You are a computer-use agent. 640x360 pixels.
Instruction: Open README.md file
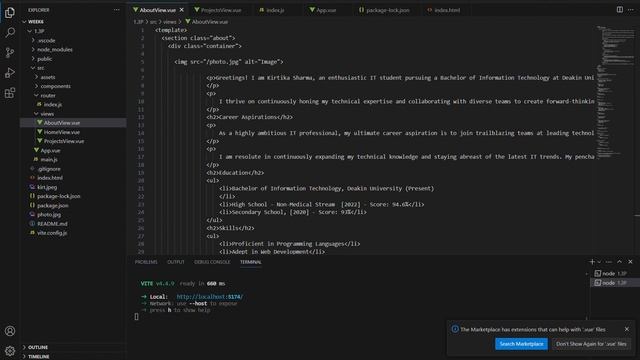coord(73,224)
